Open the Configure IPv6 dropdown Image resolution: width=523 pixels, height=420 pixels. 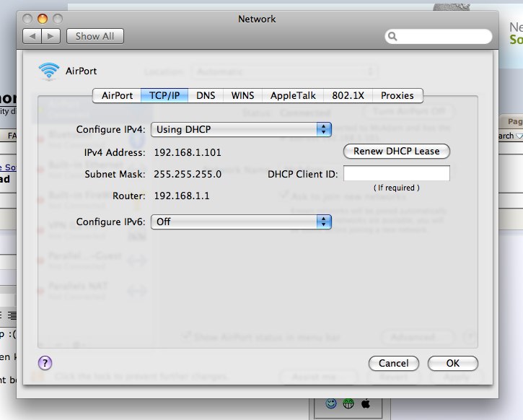241,222
